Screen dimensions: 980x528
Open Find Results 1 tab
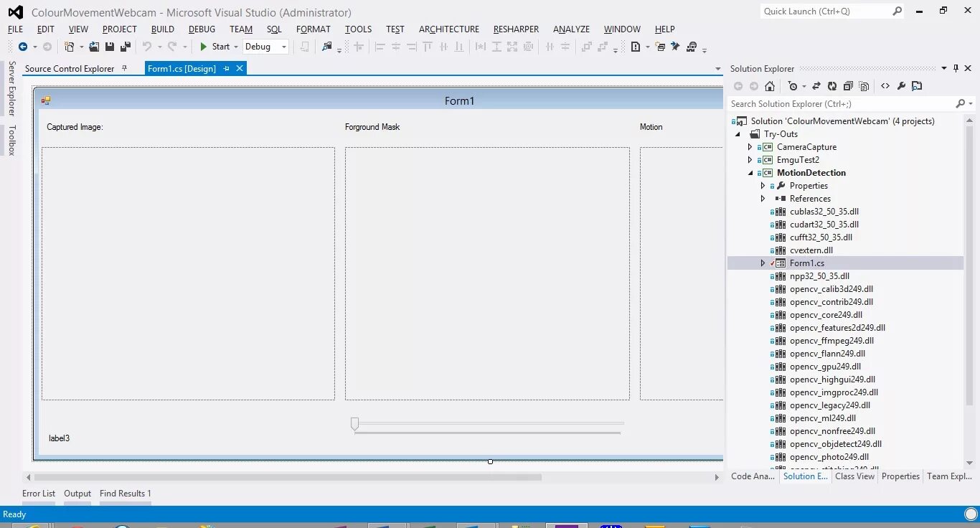click(126, 494)
